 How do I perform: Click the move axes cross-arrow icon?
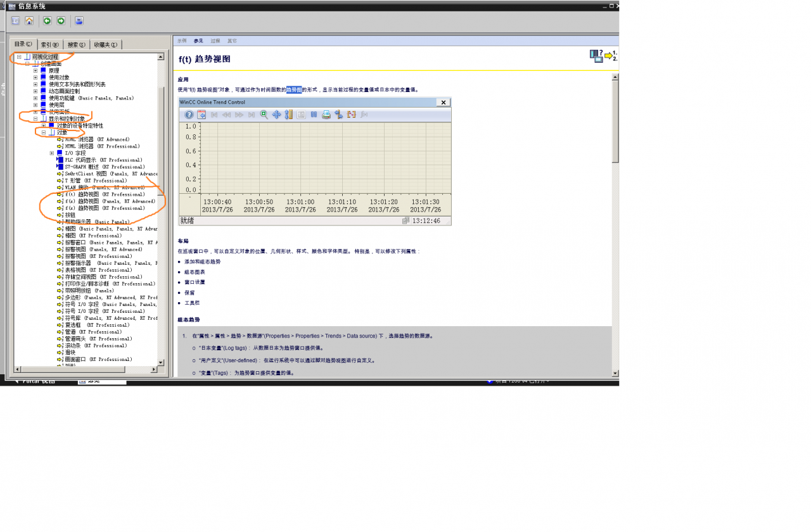pos(276,115)
